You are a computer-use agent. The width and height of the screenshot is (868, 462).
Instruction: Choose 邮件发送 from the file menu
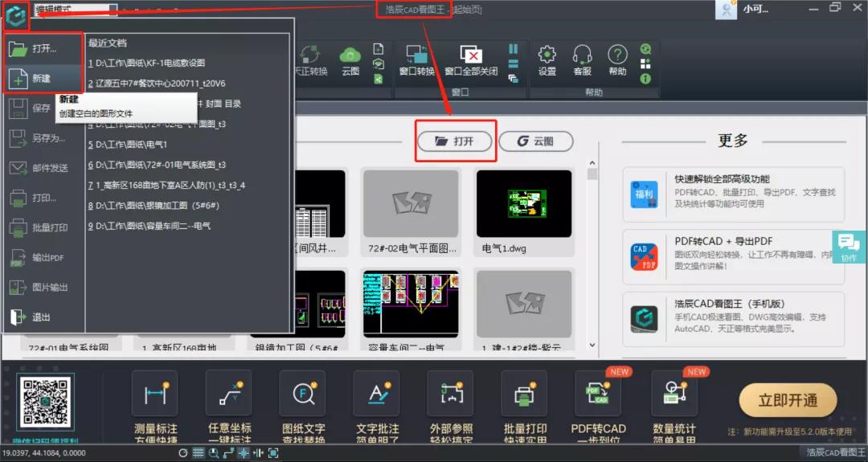point(43,168)
